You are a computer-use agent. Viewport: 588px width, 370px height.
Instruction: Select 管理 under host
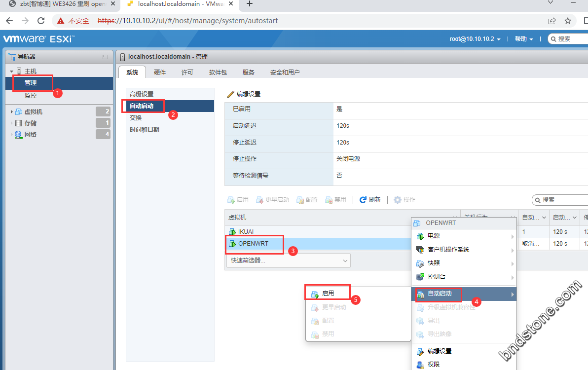31,83
